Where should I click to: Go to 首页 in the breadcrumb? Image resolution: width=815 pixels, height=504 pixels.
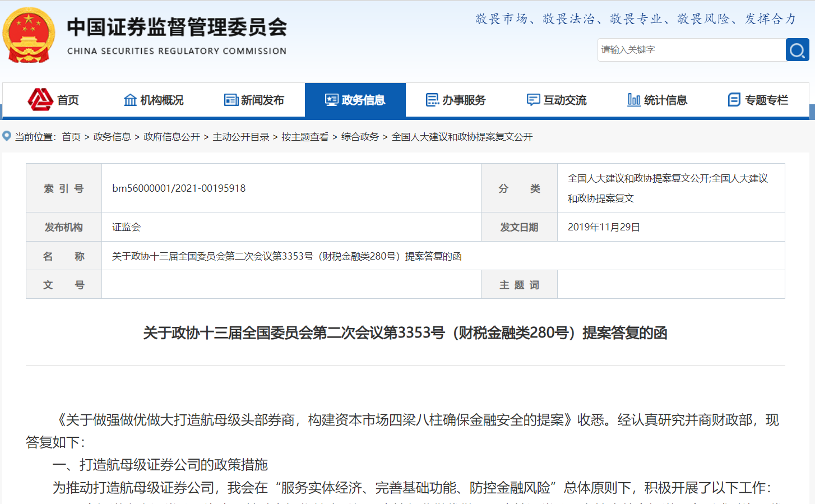pos(71,137)
